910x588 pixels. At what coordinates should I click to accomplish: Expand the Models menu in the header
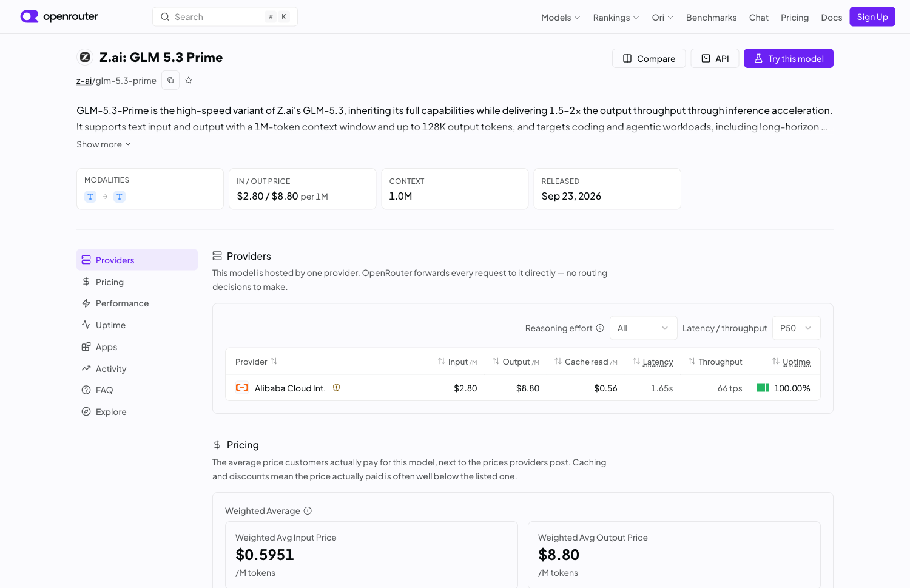tap(561, 18)
